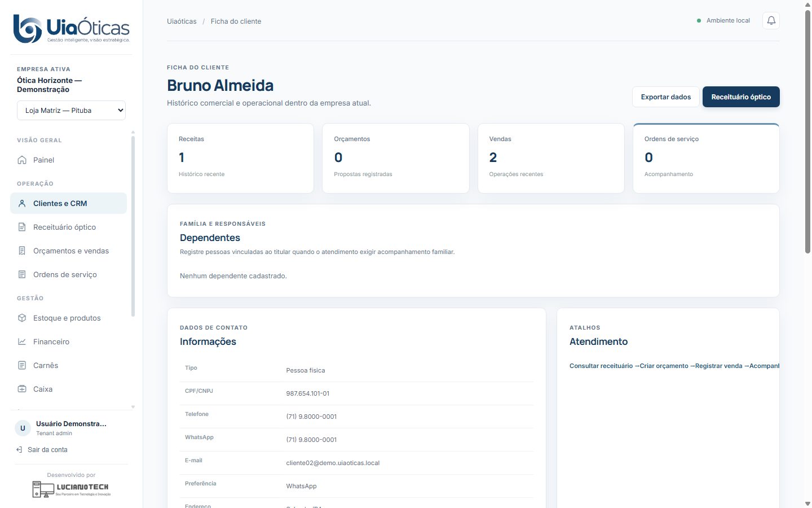This screenshot has height=508, width=812.
Task: Click the user avatar with letter U
Action: (x=23, y=428)
